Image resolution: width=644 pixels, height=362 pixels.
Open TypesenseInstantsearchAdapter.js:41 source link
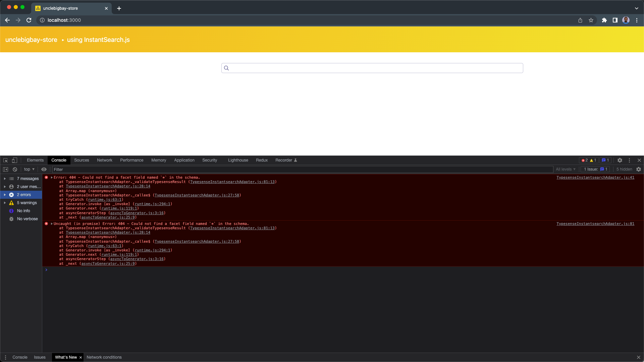595,178
